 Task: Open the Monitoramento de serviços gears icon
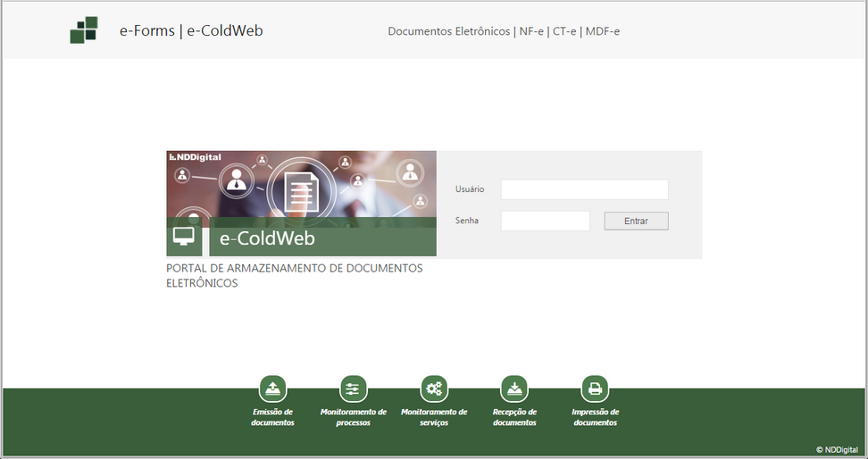pyautogui.click(x=434, y=388)
